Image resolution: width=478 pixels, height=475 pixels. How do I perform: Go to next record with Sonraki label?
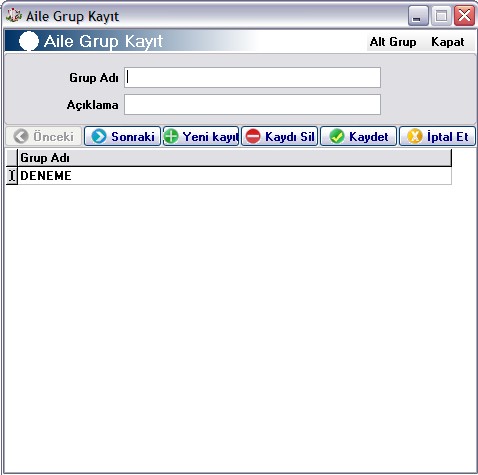tap(133, 137)
